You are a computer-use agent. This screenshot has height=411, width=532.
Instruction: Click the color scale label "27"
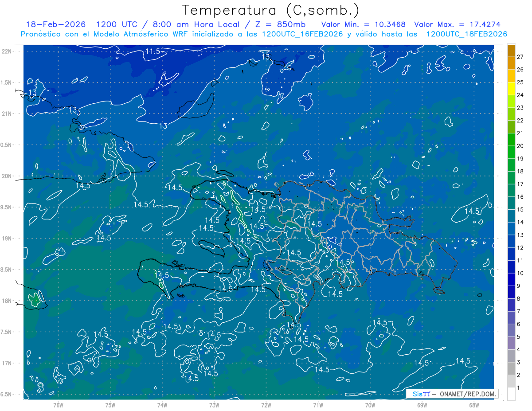click(x=520, y=57)
